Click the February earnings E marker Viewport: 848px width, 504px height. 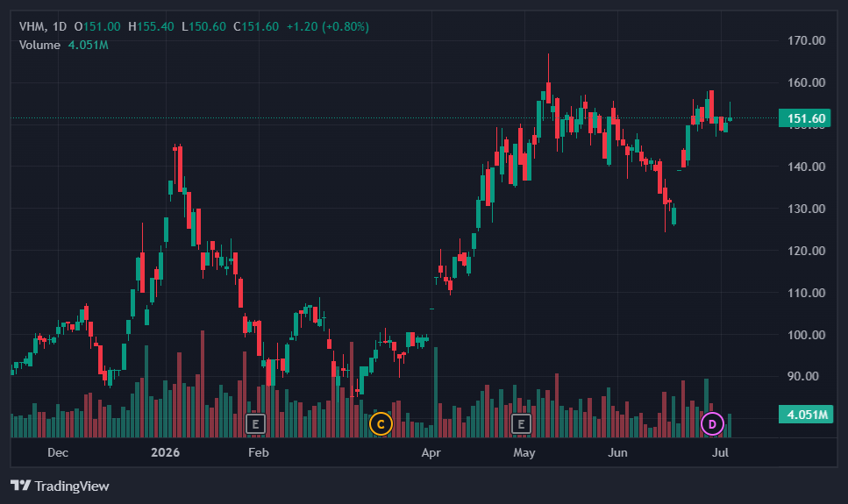(255, 424)
